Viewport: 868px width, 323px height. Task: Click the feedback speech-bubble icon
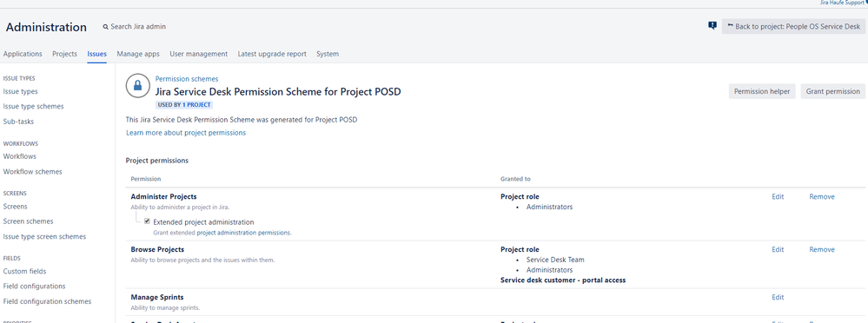coord(712,25)
